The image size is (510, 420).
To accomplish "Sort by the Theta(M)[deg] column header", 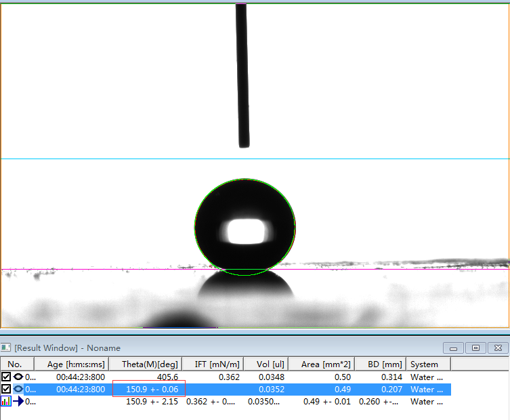I will point(149,364).
